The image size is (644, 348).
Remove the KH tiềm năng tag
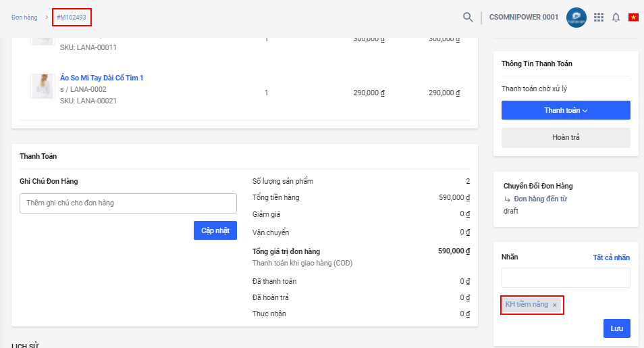pos(555,305)
